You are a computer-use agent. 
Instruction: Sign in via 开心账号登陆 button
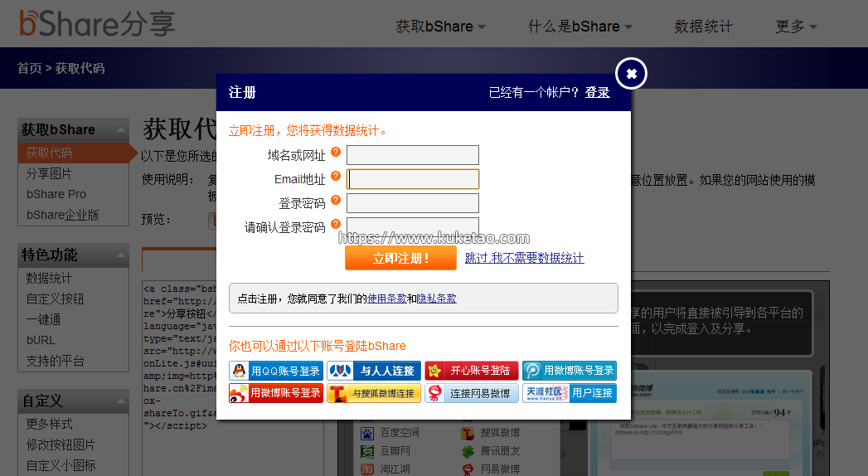(x=472, y=371)
